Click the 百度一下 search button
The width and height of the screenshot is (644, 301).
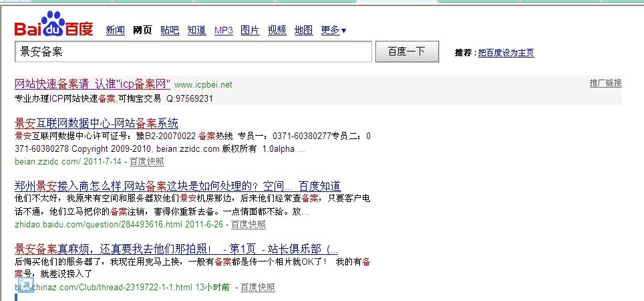pyautogui.click(x=407, y=52)
